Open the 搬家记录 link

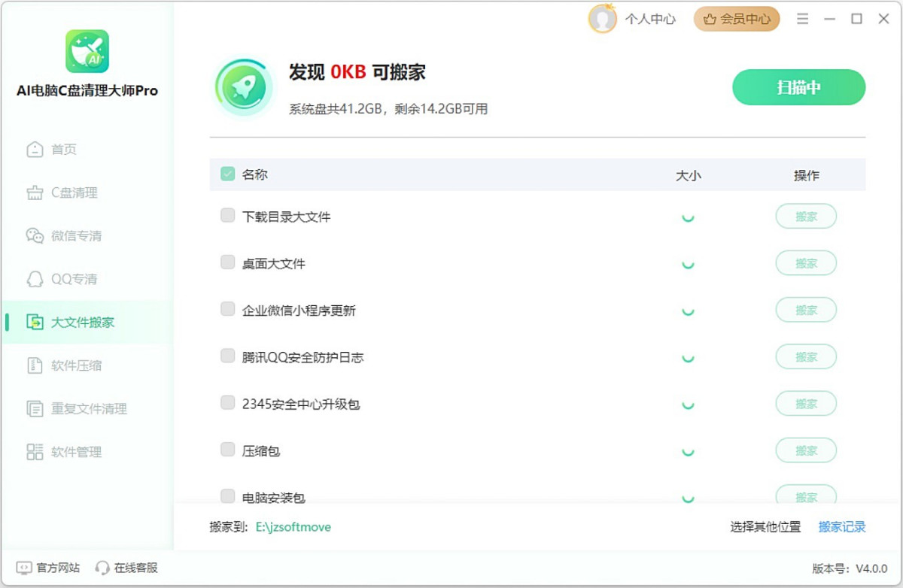(842, 527)
